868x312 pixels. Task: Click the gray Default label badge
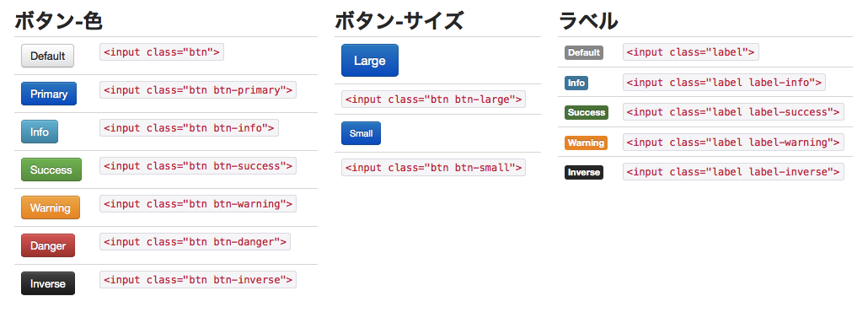click(x=584, y=52)
